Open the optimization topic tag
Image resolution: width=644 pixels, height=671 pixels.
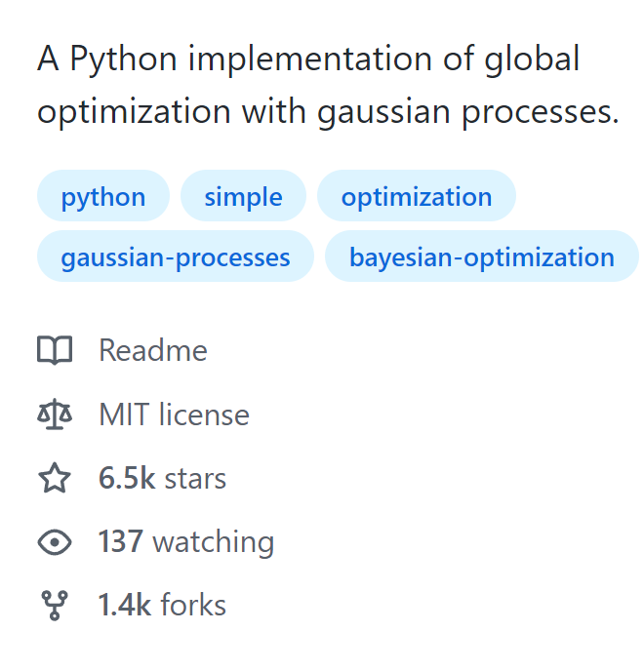tap(417, 196)
